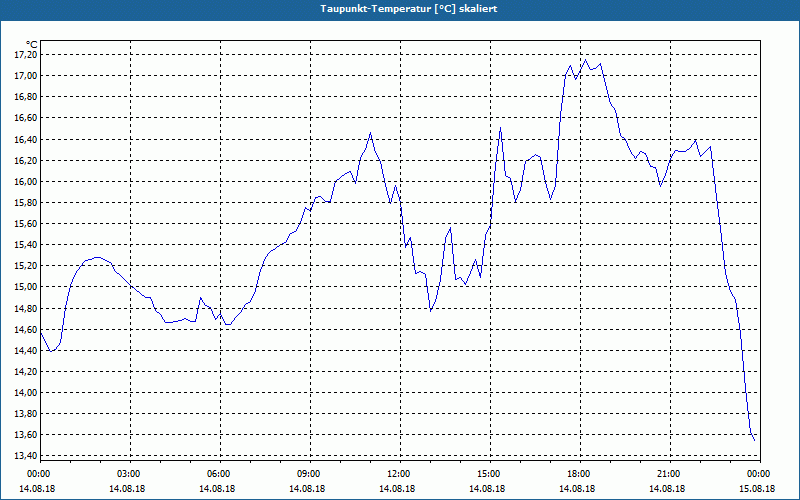The width and height of the screenshot is (800, 500).
Task: Click the 12:00 time label
Action: [x=400, y=474]
